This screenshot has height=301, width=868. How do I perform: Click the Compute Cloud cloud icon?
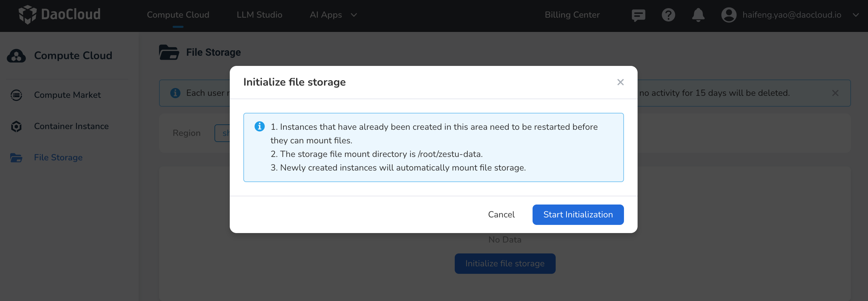coord(16,55)
